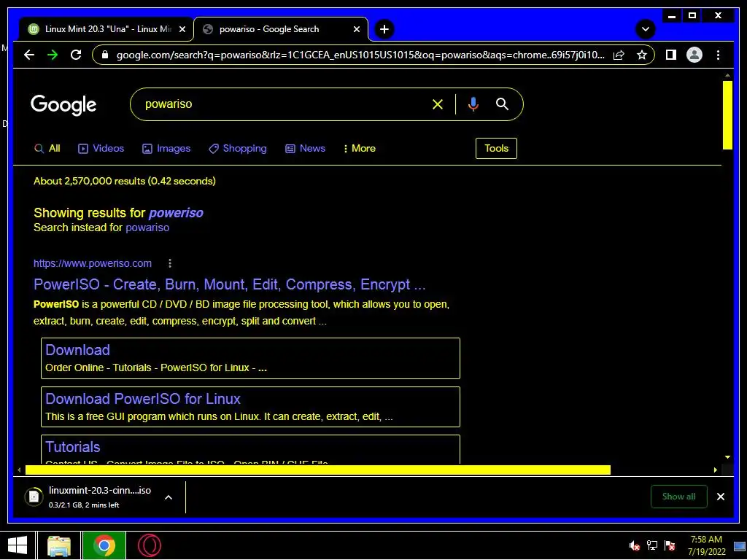Click the Show desktop icon
Viewport: 747px width, 560px height.
pyautogui.click(x=740, y=545)
